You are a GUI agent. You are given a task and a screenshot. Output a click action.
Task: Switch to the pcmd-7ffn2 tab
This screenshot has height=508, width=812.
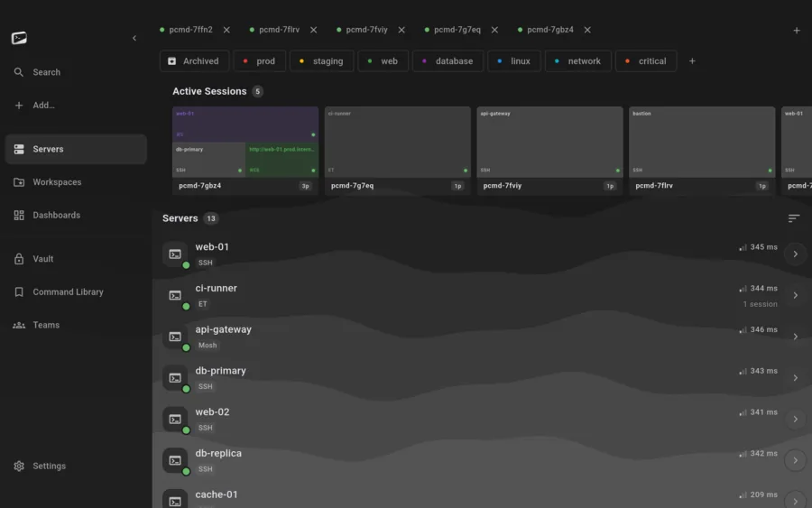click(x=190, y=30)
